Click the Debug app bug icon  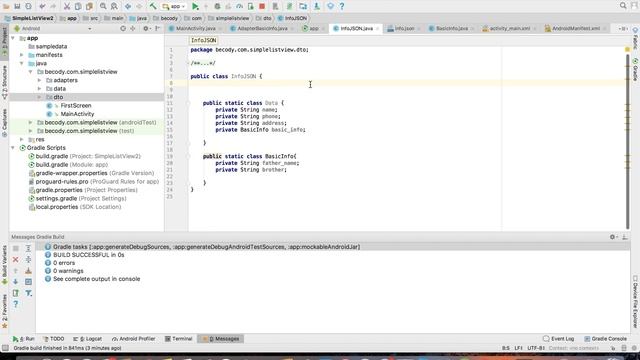[x=217, y=6]
